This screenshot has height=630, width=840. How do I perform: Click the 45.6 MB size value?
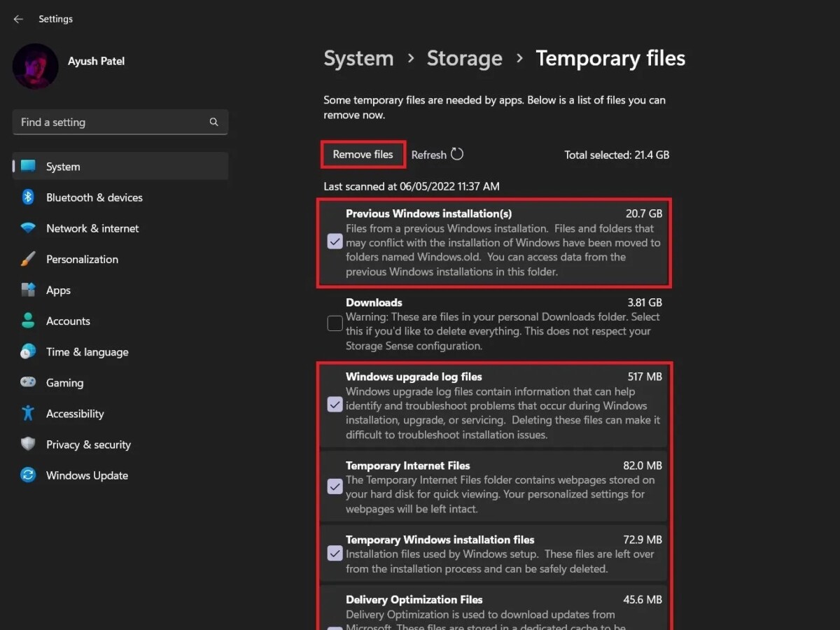click(x=643, y=600)
